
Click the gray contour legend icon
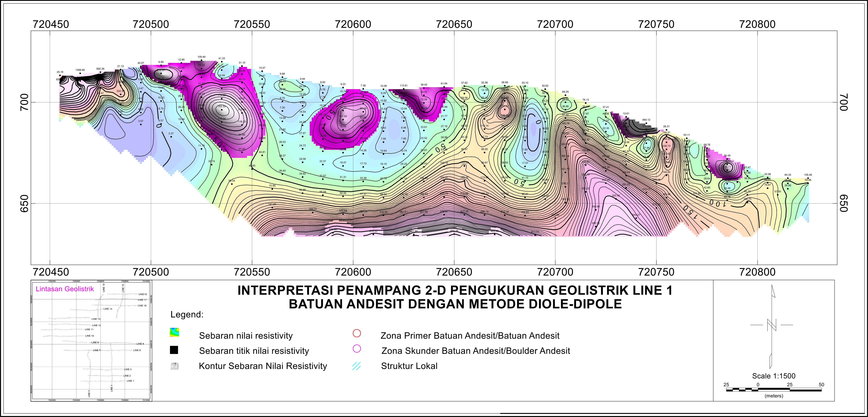(x=174, y=366)
